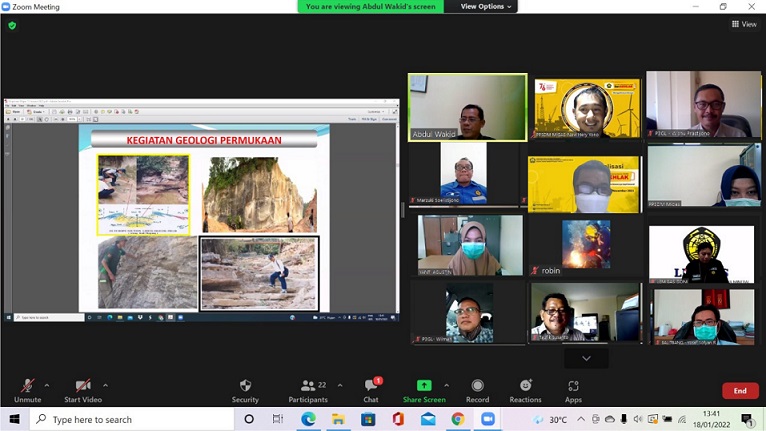Screen dimensions: 766x431
Task: Click the Windows Start button
Action: 14,419
